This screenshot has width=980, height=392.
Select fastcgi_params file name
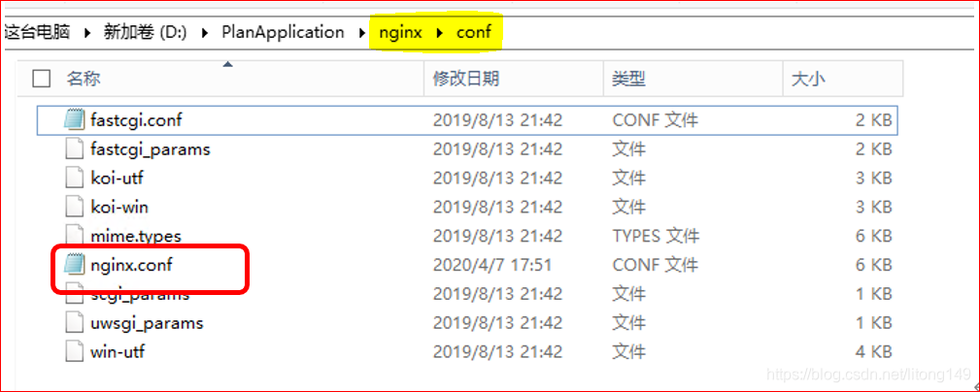(x=150, y=149)
